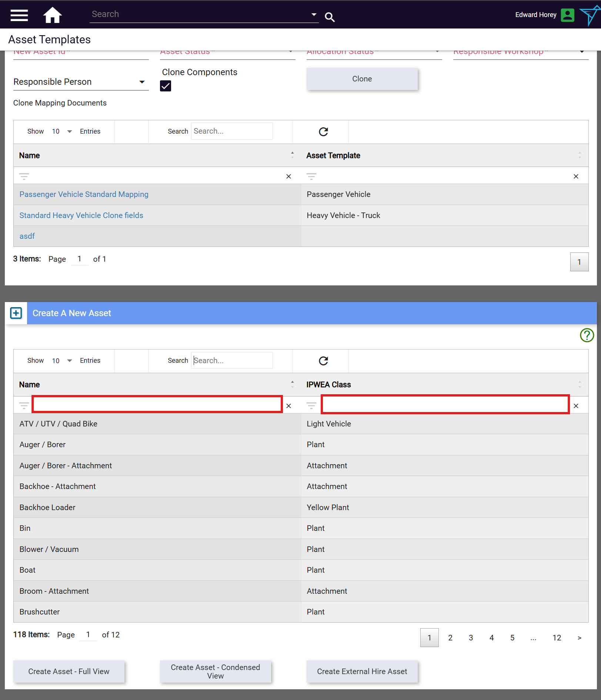The height and width of the screenshot is (700, 601).
Task: Select the Backhoe Loader row
Action: (301, 508)
